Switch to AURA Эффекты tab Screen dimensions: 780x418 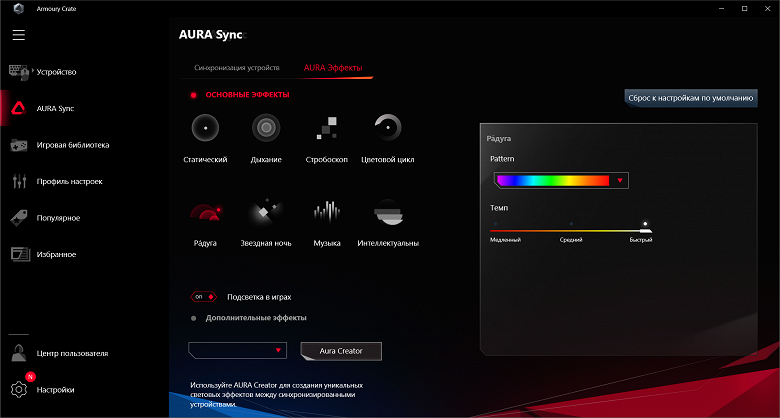[x=333, y=68]
